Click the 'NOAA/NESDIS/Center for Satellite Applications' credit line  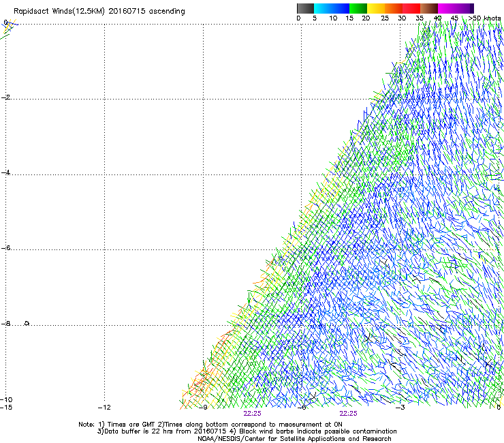click(294, 439)
